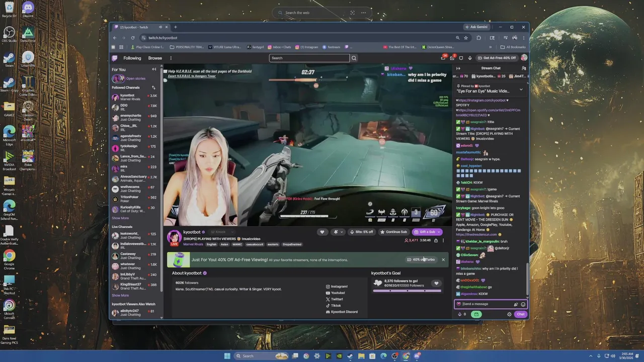Open the green channel points button
The width and height of the screenshot is (644, 362).
pos(476,314)
